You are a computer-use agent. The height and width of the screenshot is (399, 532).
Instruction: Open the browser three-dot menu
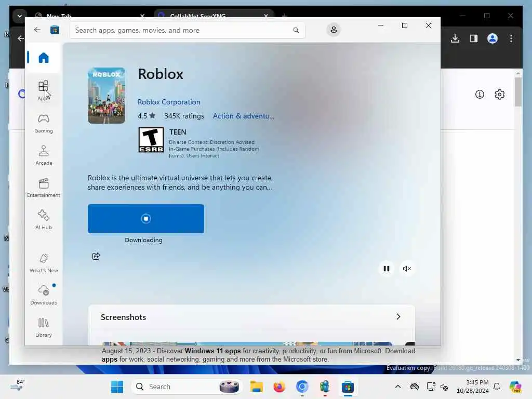[x=511, y=38]
